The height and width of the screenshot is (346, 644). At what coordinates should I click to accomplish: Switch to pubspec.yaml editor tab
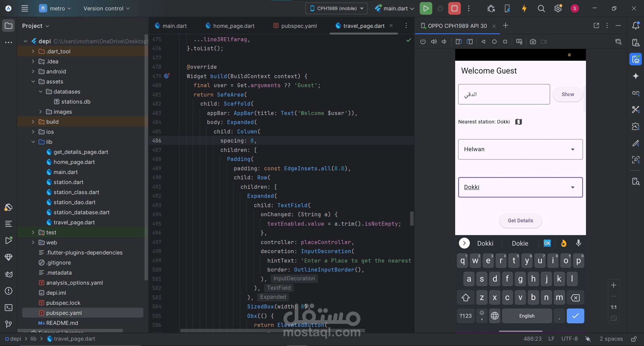[295, 26]
